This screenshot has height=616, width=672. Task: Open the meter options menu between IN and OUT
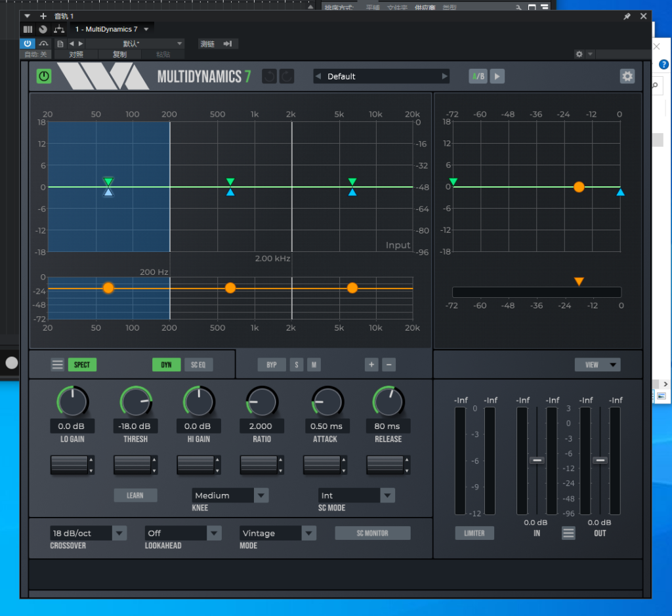(568, 533)
